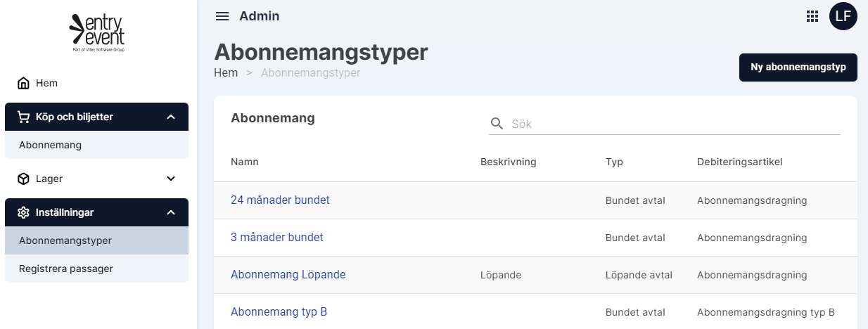Expand the Lager section chevron
The width and height of the screenshot is (868, 329).
coord(171,179)
